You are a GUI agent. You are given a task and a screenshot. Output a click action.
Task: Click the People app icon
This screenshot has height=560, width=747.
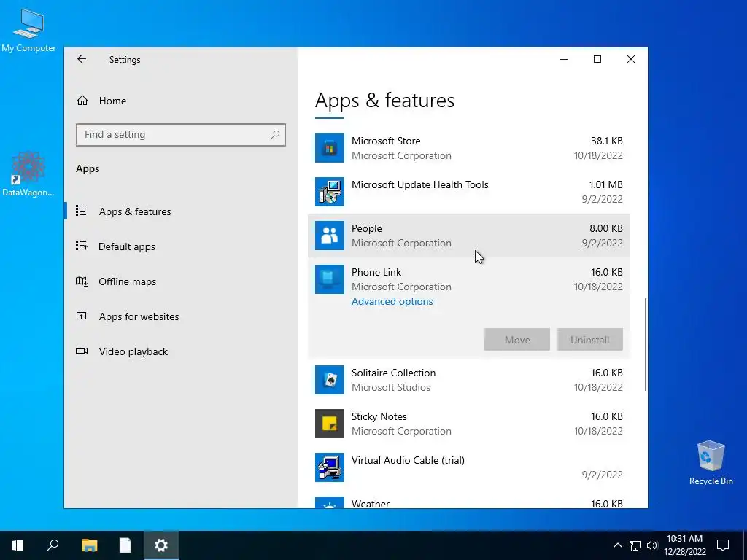(x=329, y=236)
